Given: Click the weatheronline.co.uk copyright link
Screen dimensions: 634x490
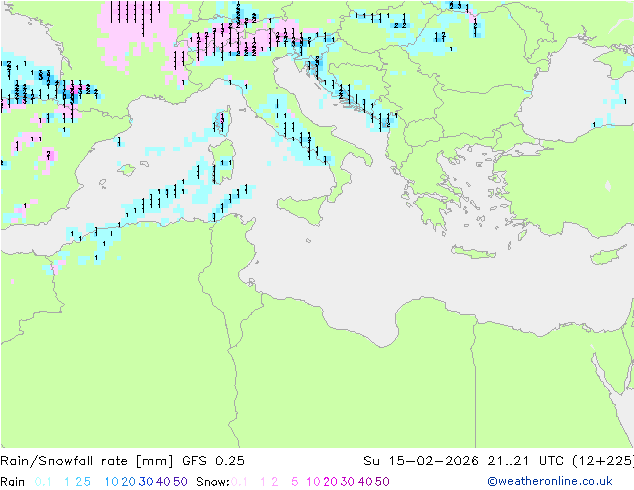Looking at the screenshot, I should pyautogui.click(x=550, y=481).
